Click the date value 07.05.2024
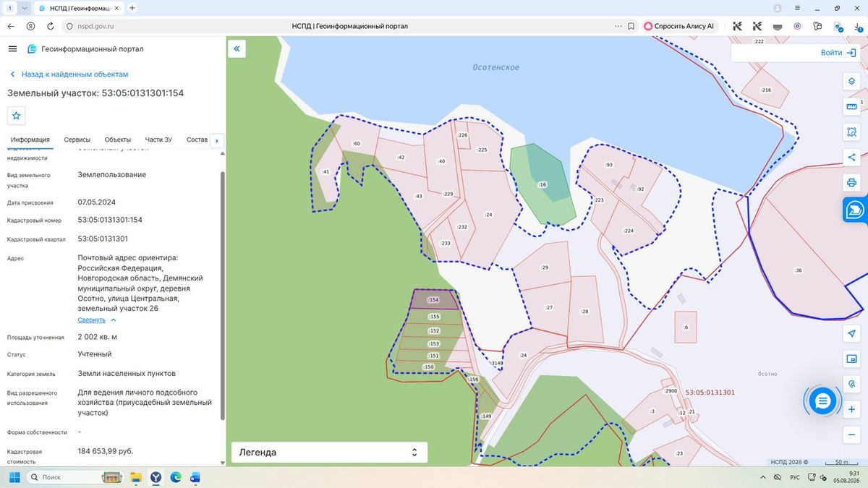 (97, 202)
